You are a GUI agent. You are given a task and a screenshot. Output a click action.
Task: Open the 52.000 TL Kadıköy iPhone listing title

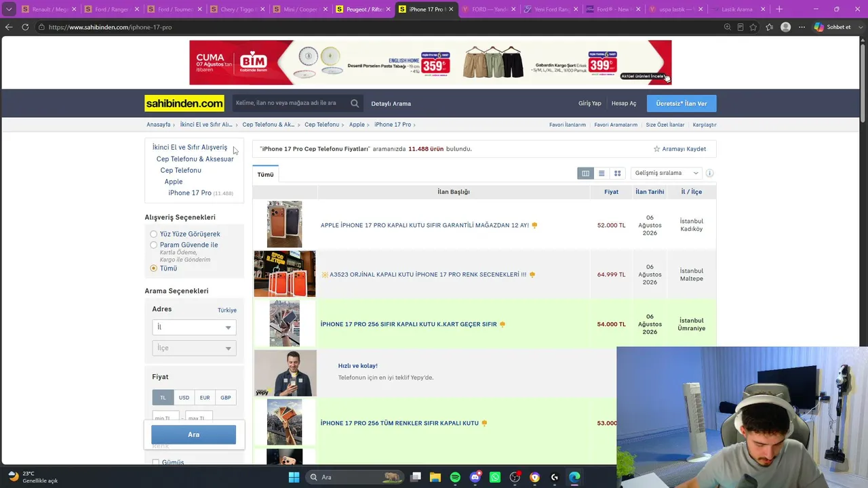pos(425,225)
